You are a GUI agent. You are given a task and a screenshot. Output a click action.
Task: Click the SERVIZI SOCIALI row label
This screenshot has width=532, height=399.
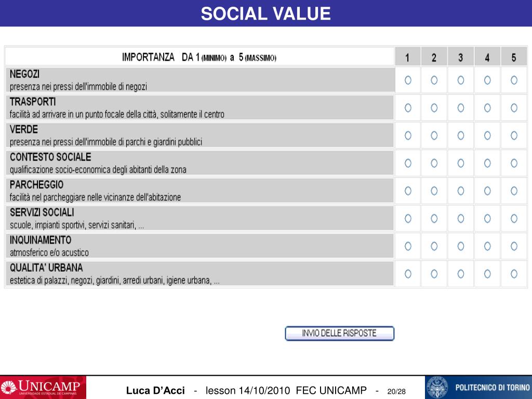42,212
